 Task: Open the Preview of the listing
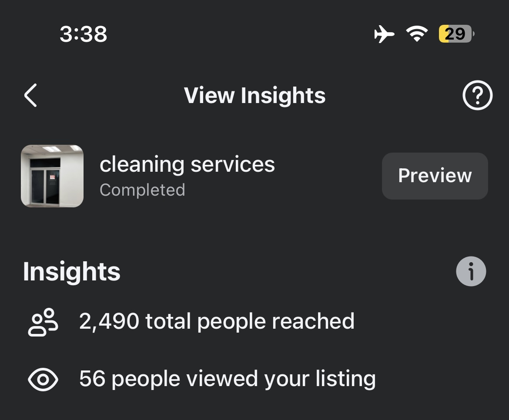[x=435, y=176]
